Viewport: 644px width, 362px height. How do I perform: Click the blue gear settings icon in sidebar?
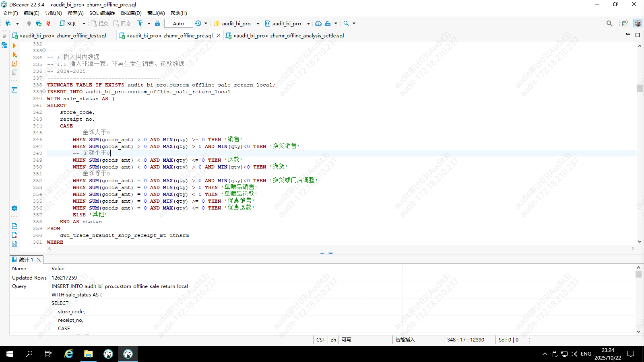point(14,208)
